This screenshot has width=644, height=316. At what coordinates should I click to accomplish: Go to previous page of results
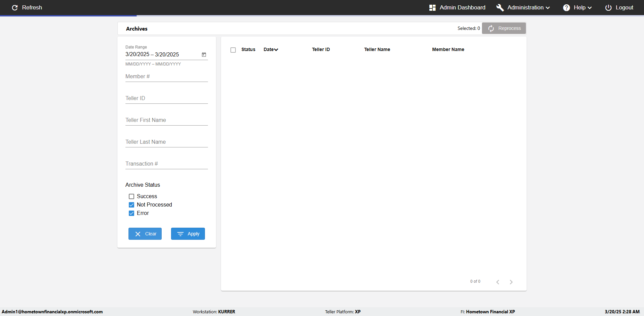click(x=498, y=282)
